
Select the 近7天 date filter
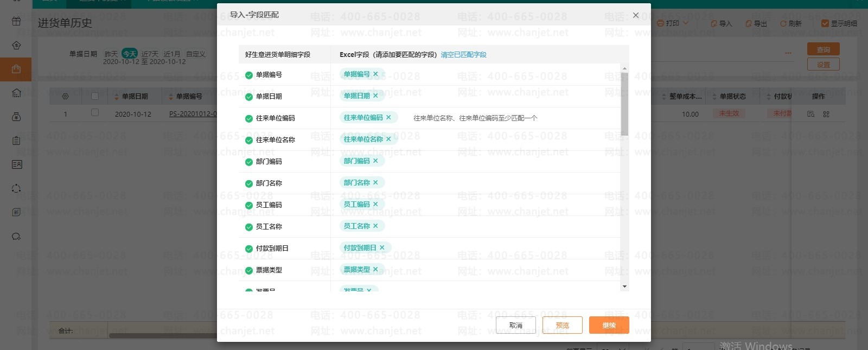tap(150, 54)
